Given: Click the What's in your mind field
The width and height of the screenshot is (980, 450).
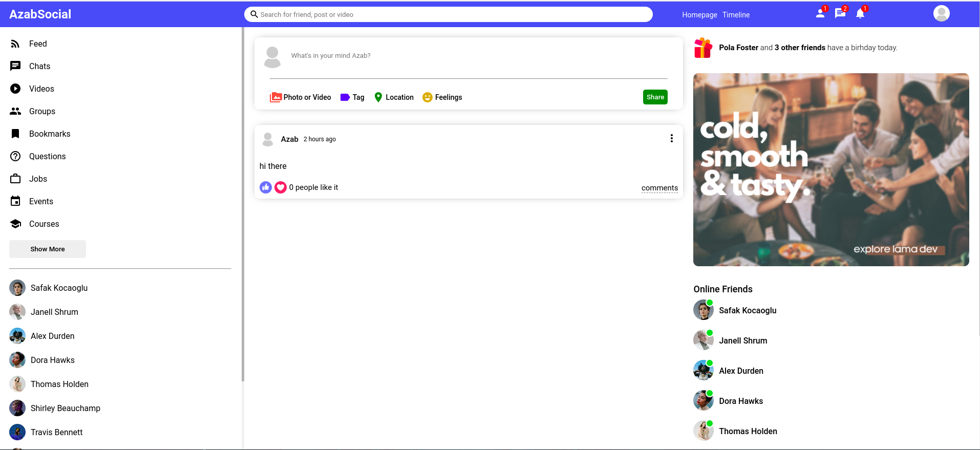Looking at the screenshot, I should [x=479, y=56].
